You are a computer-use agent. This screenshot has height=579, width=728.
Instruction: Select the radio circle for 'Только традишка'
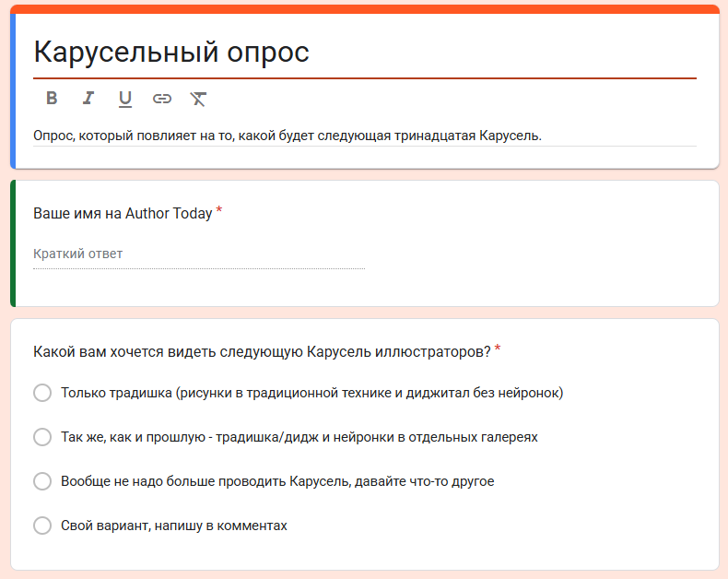pos(42,393)
